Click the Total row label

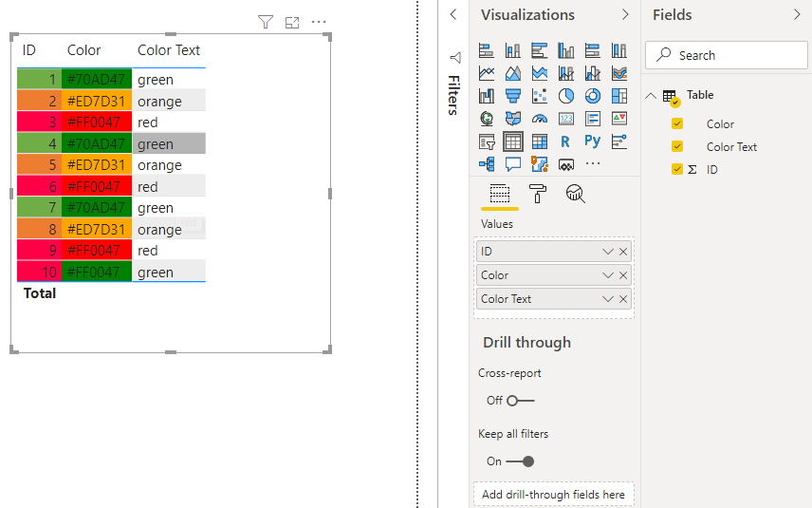[x=39, y=293]
